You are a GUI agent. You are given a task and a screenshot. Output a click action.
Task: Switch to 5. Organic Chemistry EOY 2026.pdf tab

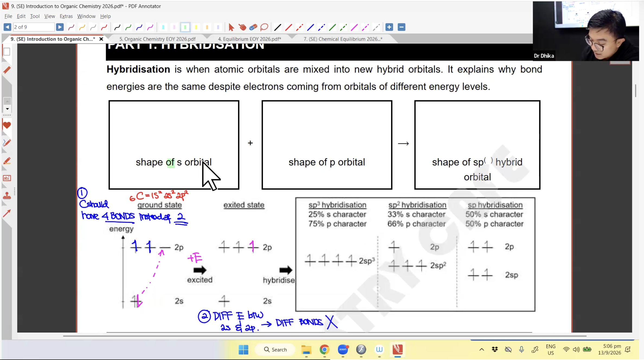click(157, 39)
